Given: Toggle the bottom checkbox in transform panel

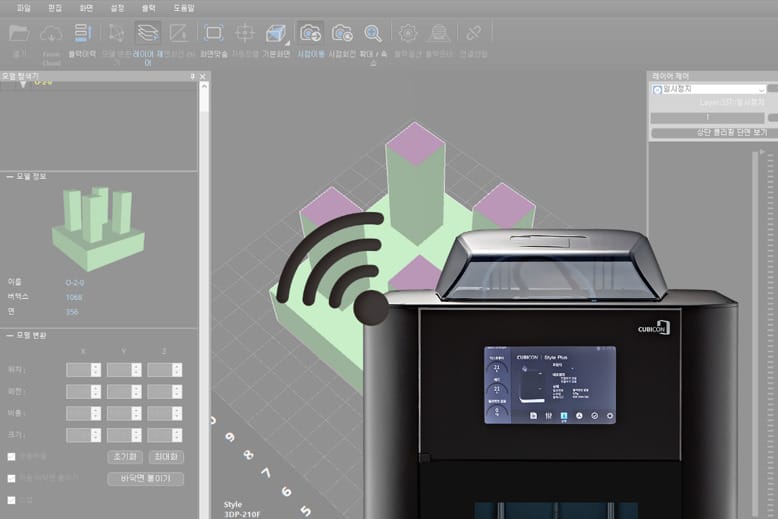Looking at the screenshot, I should point(11,500).
